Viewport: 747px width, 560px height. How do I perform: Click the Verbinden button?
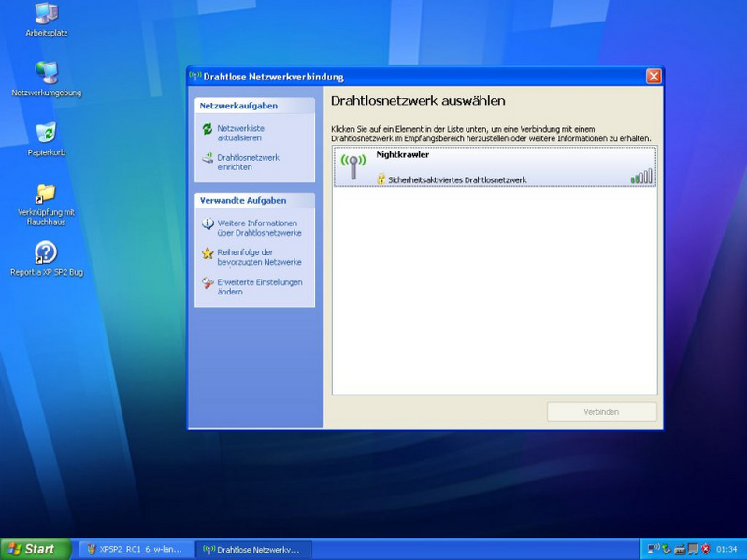pos(601,411)
